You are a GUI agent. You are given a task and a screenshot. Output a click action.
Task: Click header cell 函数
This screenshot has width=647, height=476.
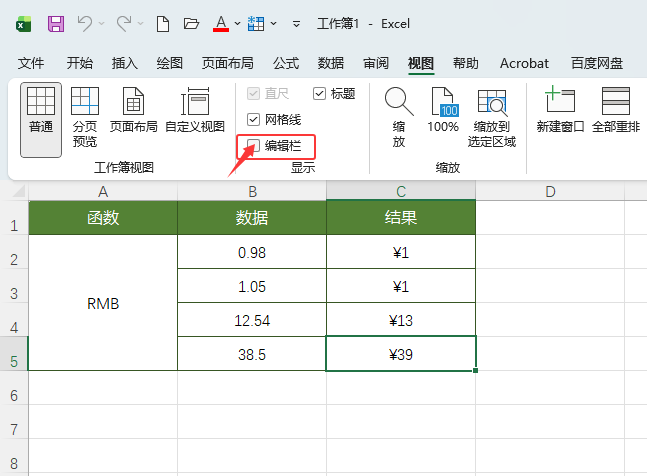pos(103,218)
